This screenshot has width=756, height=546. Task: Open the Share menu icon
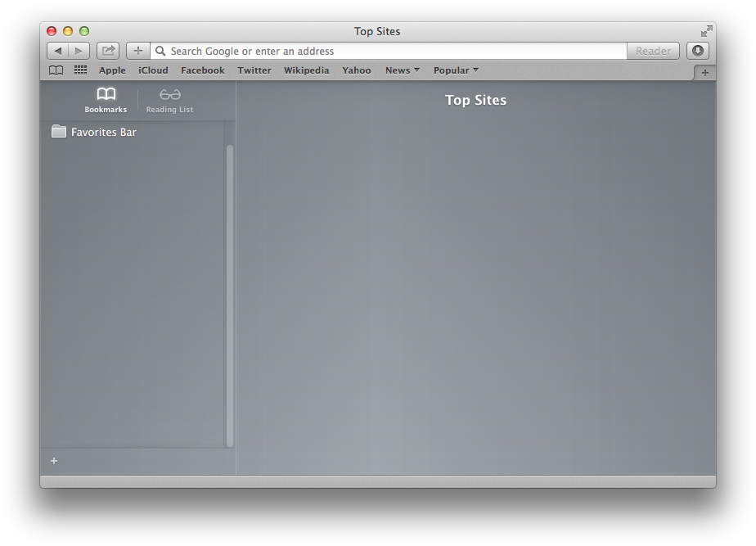point(108,51)
